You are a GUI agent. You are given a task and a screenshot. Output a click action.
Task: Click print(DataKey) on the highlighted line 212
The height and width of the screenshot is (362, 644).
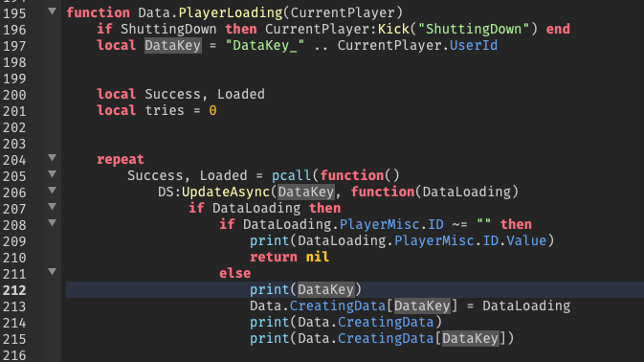click(306, 289)
